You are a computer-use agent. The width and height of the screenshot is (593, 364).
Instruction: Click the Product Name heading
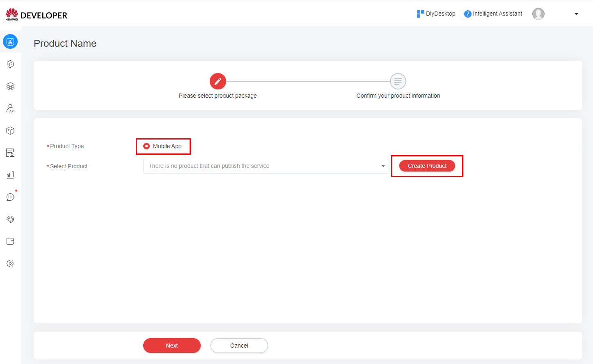pyautogui.click(x=65, y=43)
